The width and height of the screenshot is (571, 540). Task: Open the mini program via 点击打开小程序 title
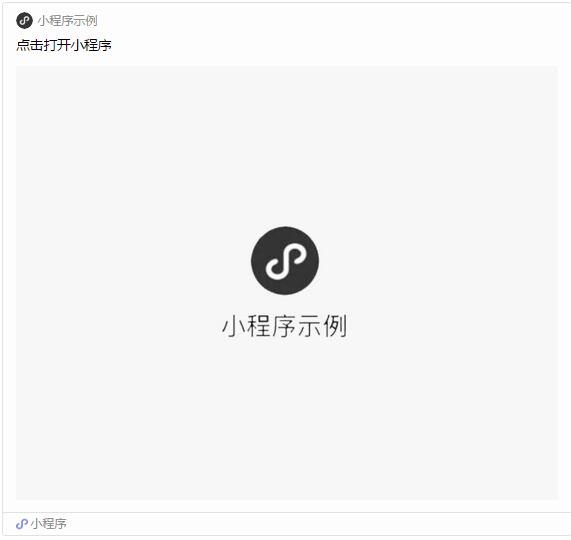[x=64, y=45]
